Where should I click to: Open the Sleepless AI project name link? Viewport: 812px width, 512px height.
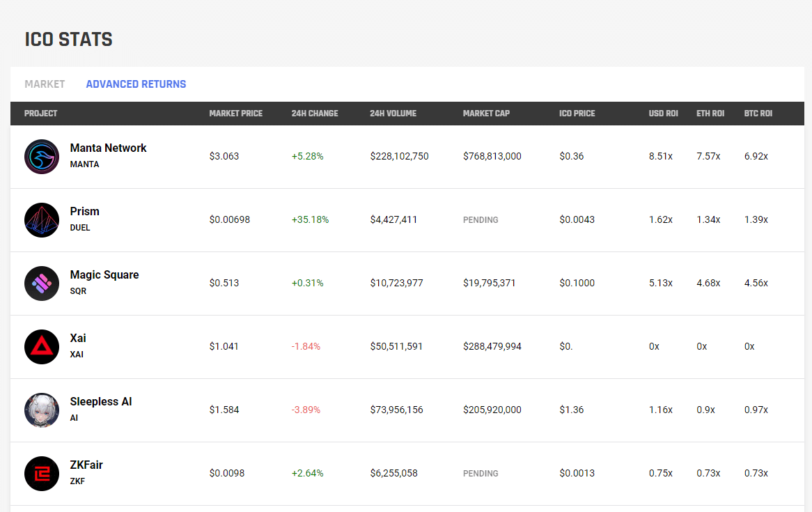(100, 402)
